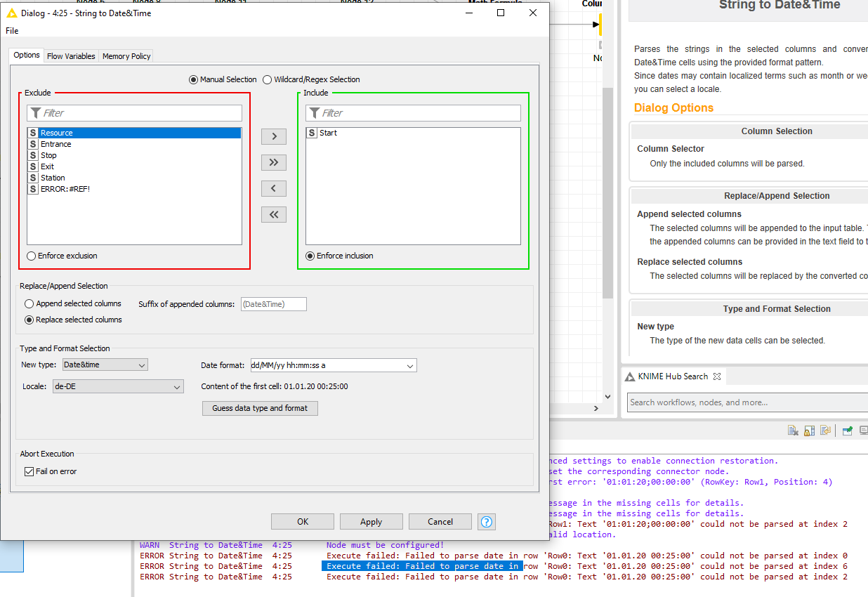Screen dimensions: 868x597
Task: Open the help question mark icon
Action: click(486, 521)
